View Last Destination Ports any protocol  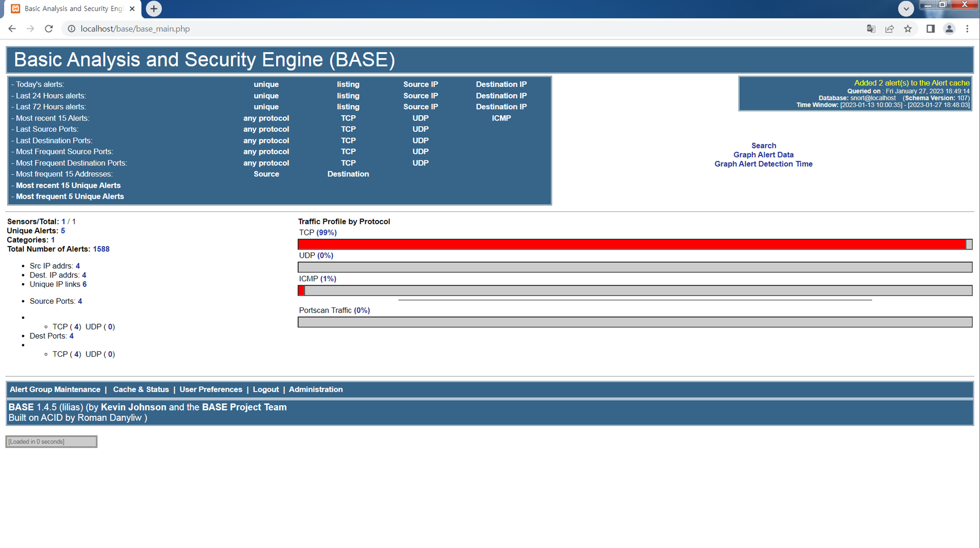tap(266, 140)
